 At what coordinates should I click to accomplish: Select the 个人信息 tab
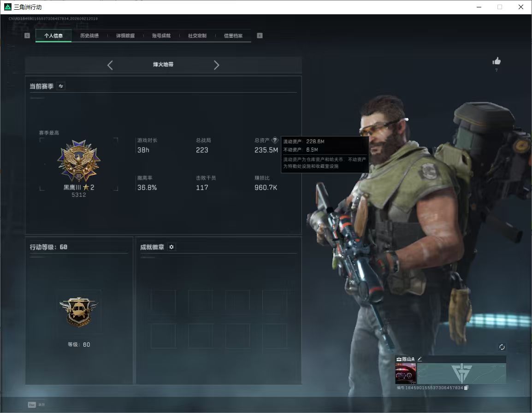(x=53, y=35)
